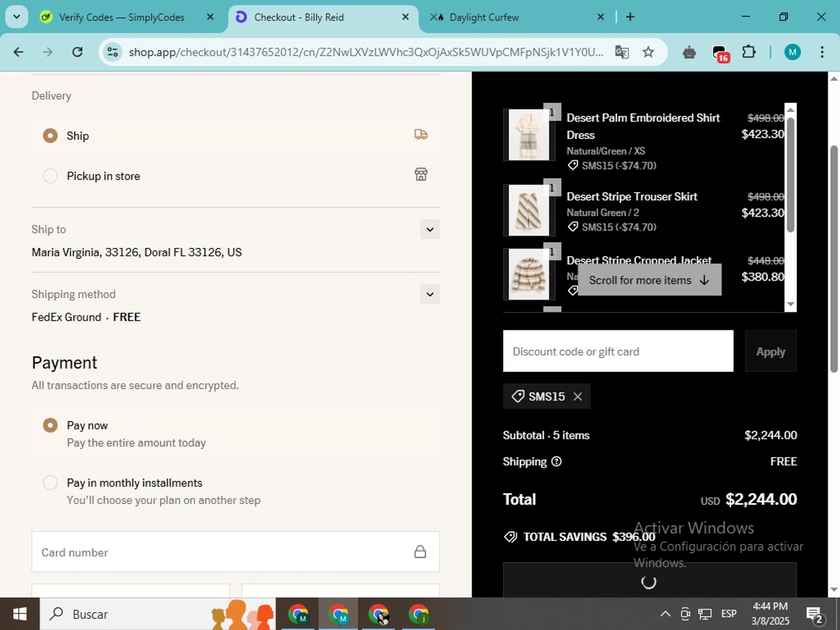
Task: Bookmark this page with the star
Action: tap(648, 52)
